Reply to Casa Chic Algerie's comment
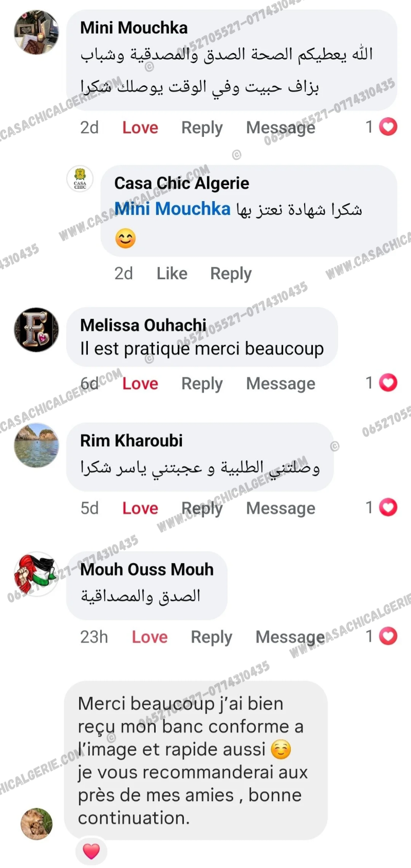The image size is (411, 868). coord(231,274)
